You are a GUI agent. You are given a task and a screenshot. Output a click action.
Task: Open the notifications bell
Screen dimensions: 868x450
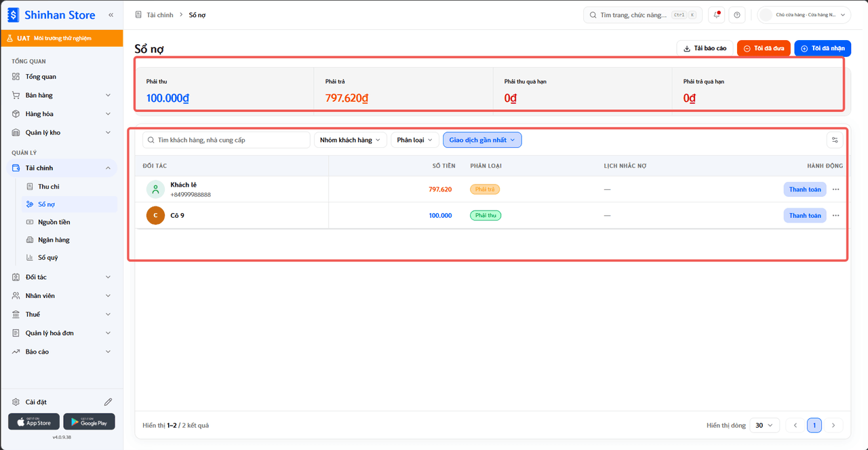tap(717, 15)
